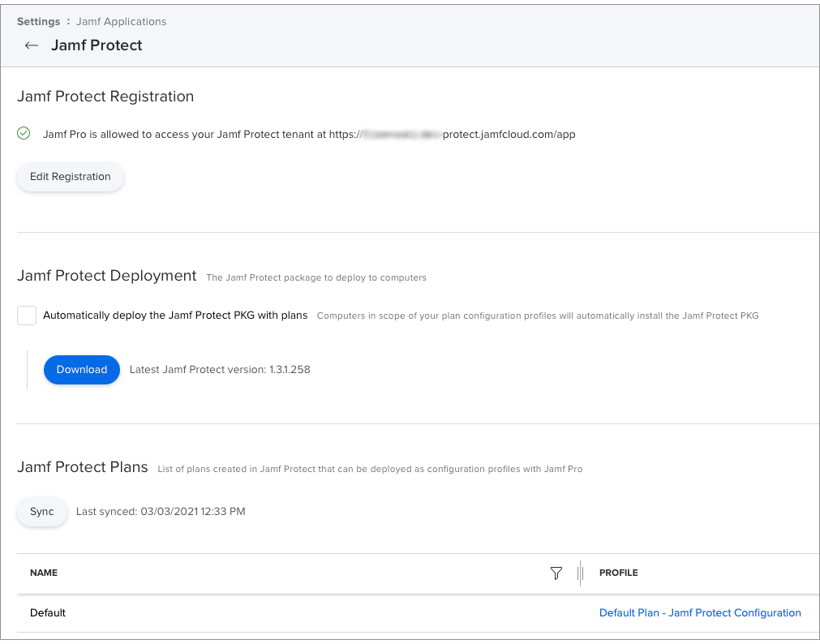The width and height of the screenshot is (820, 644).
Task: Click the Last synced timestamp text
Action: tap(161, 512)
